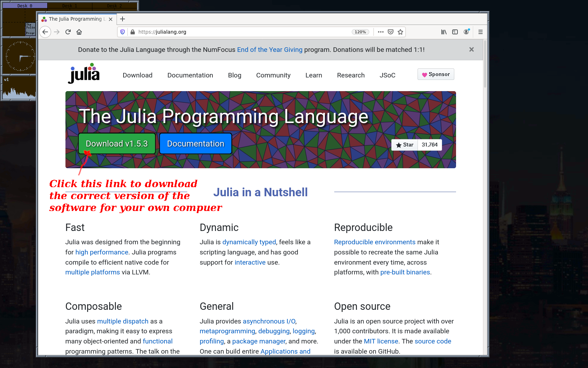This screenshot has height=368, width=588.
Task: Dismiss the donation banner
Action: click(471, 49)
